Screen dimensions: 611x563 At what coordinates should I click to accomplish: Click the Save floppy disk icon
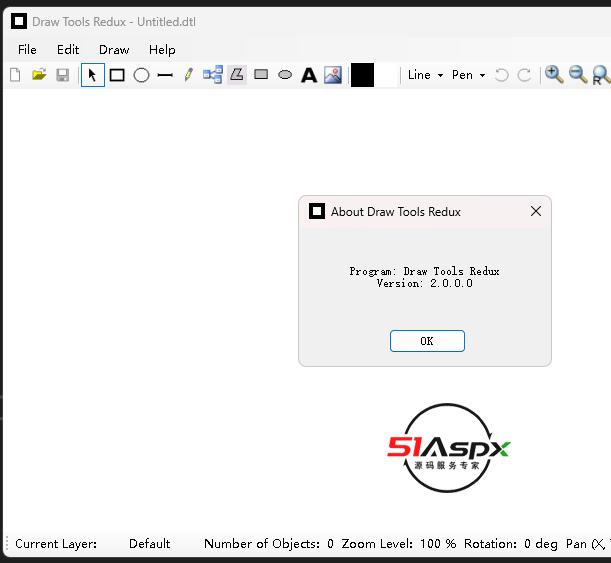point(63,75)
